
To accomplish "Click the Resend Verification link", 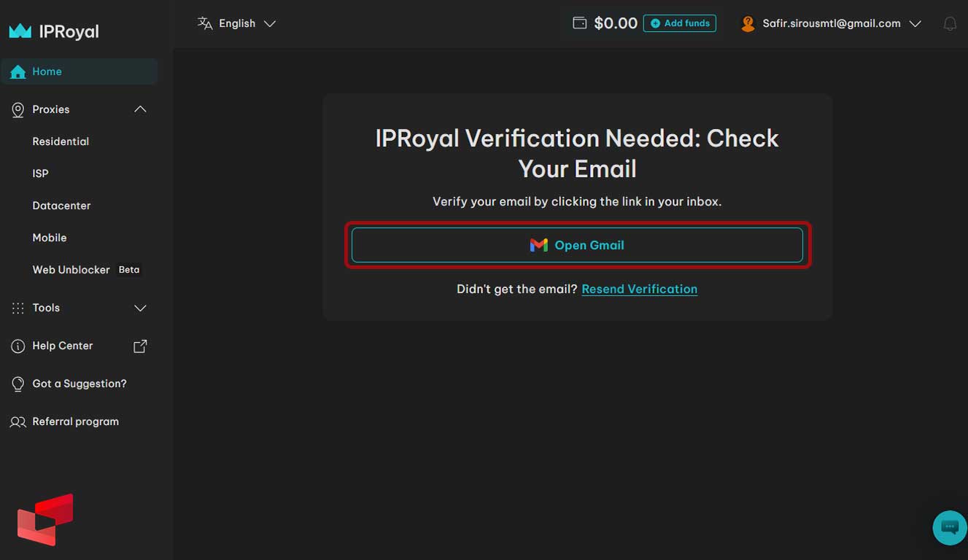I will 639,289.
